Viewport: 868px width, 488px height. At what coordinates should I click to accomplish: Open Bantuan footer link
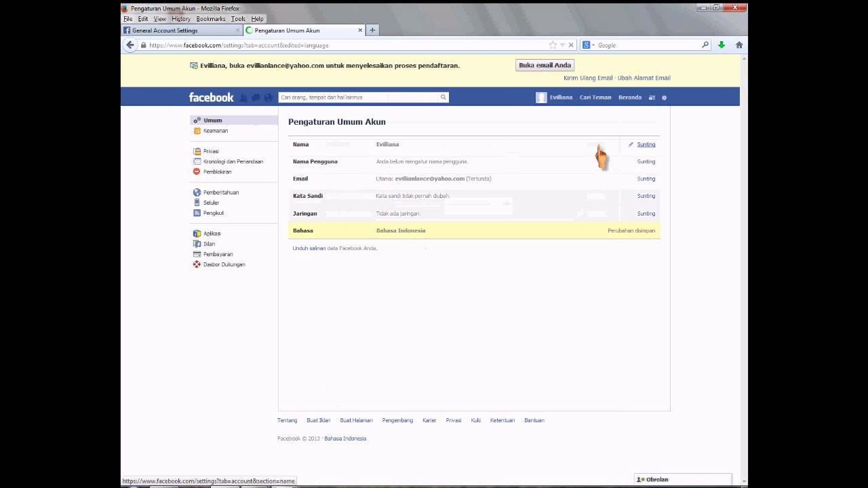(534, 420)
